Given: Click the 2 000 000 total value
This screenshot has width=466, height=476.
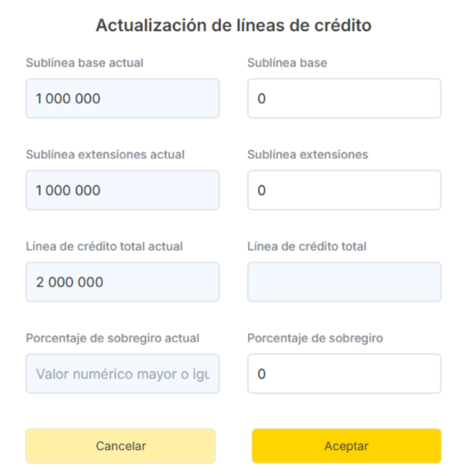Looking at the screenshot, I should point(69,282).
